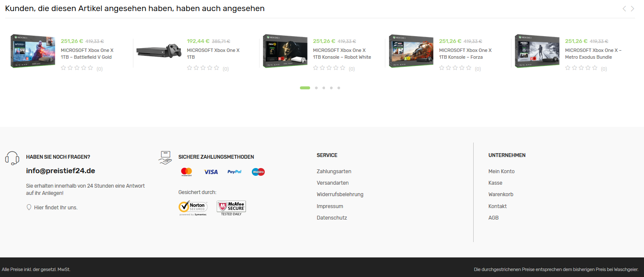Click 'Kunden, die diesen Artikel angesehen haben' heading
The width and height of the screenshot is (644, 277).
(135, 9)
